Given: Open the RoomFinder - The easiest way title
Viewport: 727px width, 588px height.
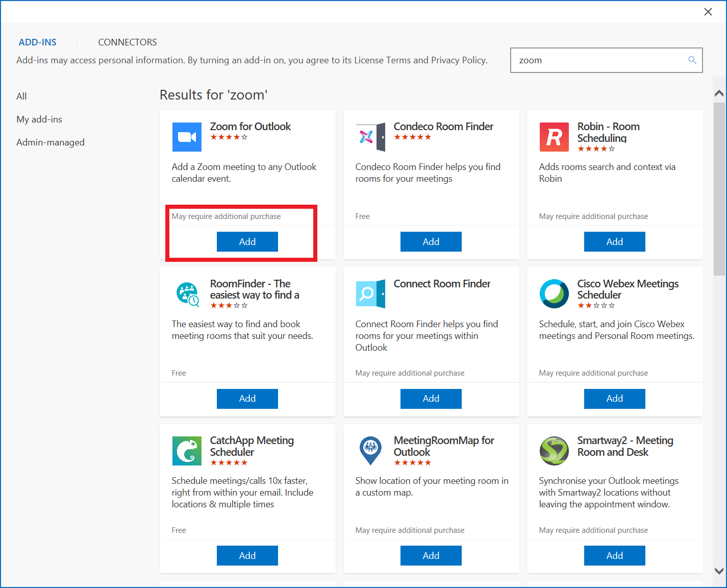Looking at the screenshot, I should tap(255, 289).
